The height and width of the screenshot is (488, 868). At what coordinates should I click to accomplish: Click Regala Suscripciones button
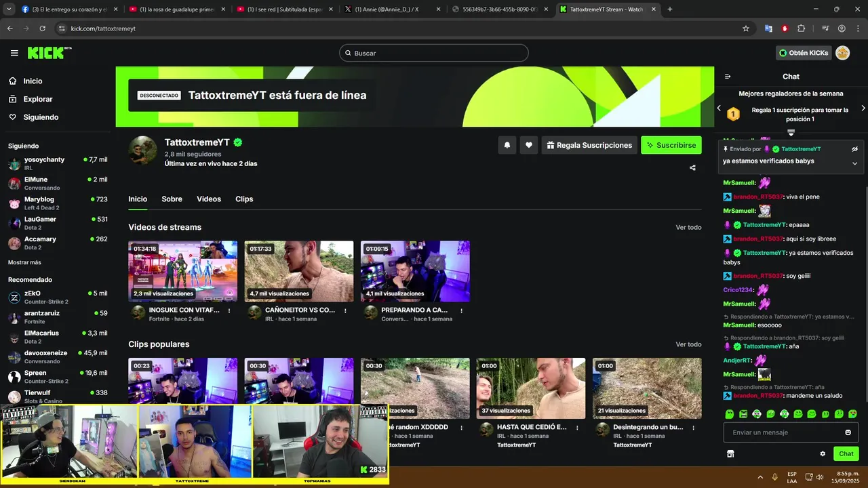[589, 145]
